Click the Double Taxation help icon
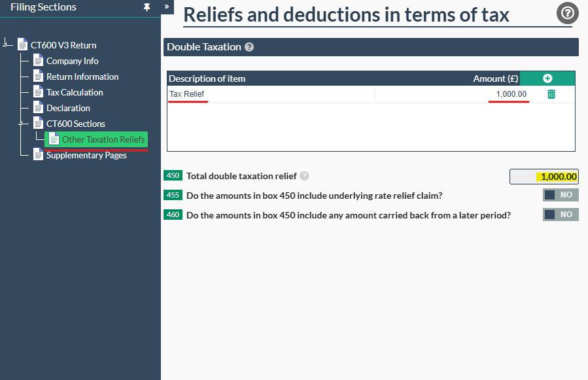The image size is (588, 380). click(249, 47)
